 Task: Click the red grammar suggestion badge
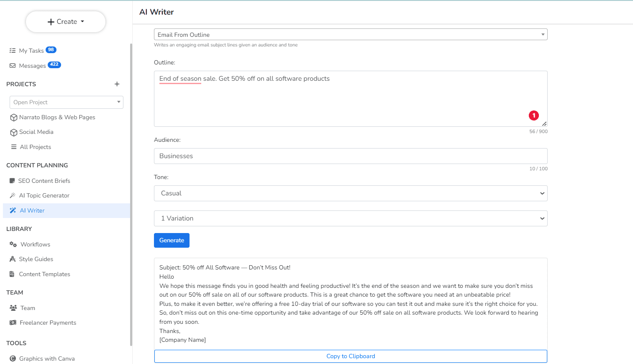(534, 115)
